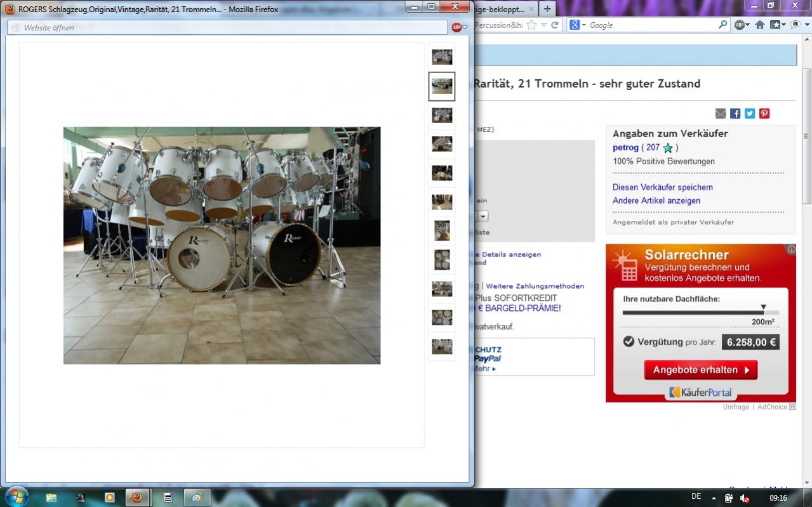Open the Google search engine selector
Image resolution: width=812 pixels, height=507 pixels.
577,25
